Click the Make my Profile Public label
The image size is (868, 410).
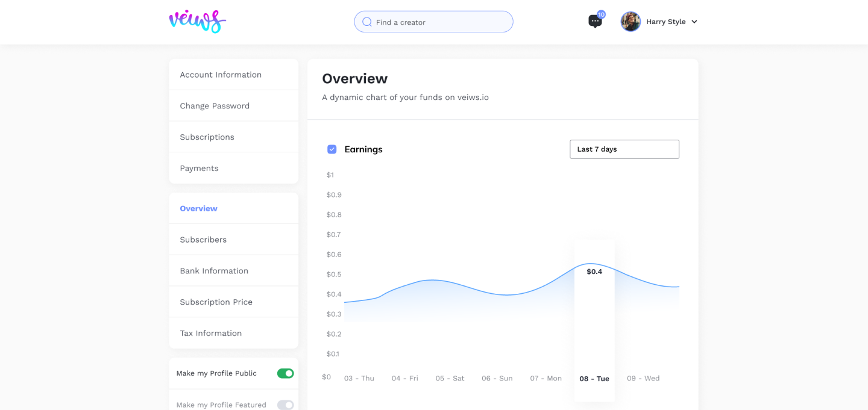[216, 373]
